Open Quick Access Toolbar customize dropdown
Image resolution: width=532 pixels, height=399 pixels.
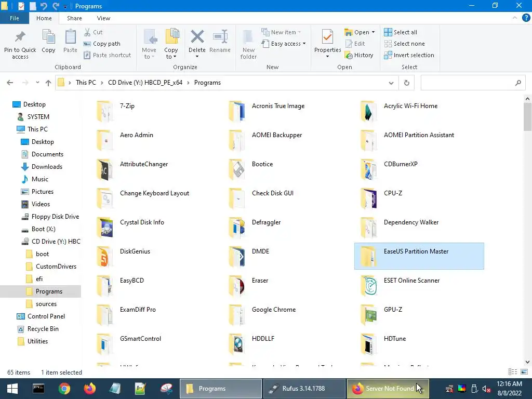click(65, 6)
